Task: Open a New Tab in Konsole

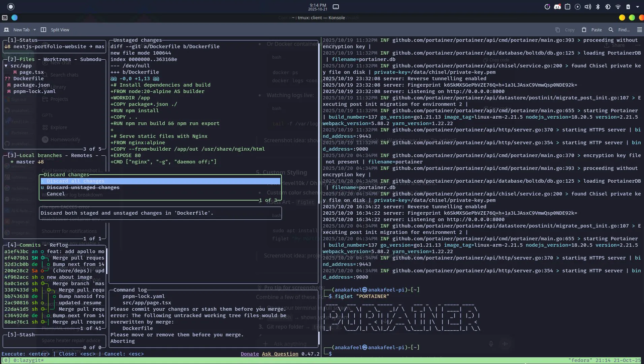Action: [x=17, y=30]
